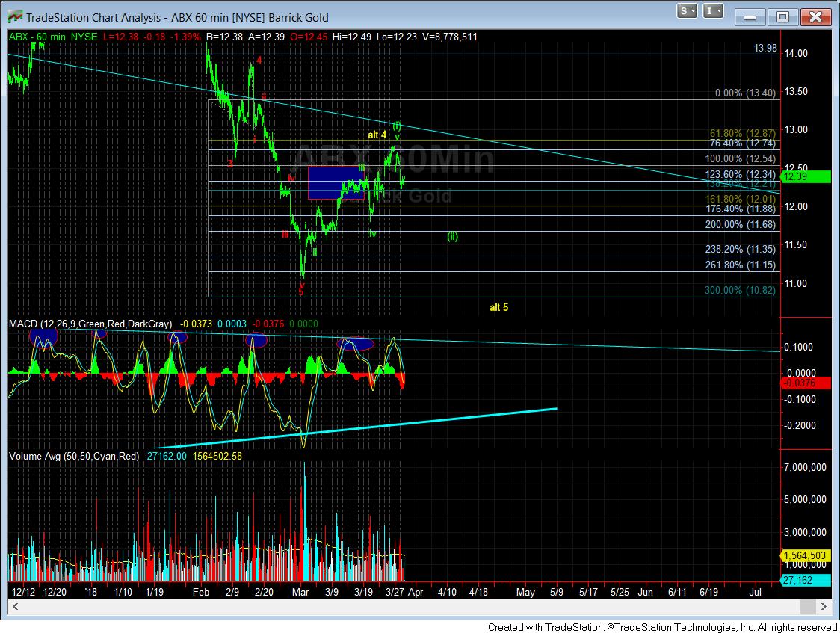Select the blue rectangle drawing on price chart
This screenshot has height=633, width=840.
click(x=336, y=183)
